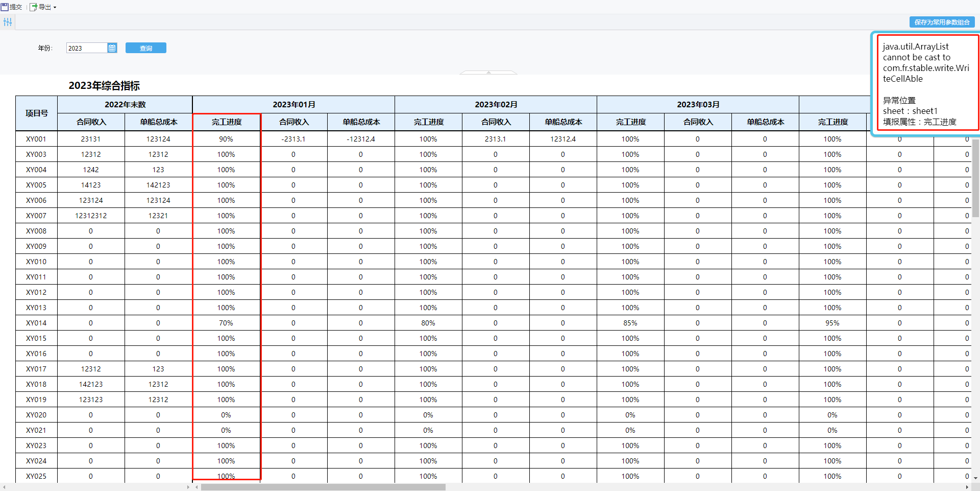Click the -12312.4 cell in XY001 row

click(x=361, y=139)
